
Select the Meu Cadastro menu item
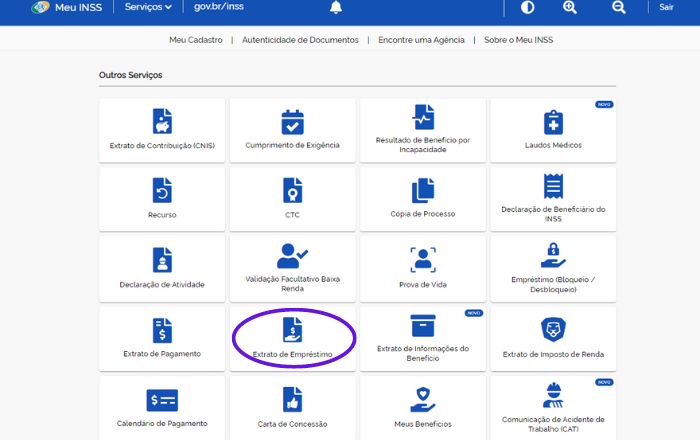click(x=196, y=40)
